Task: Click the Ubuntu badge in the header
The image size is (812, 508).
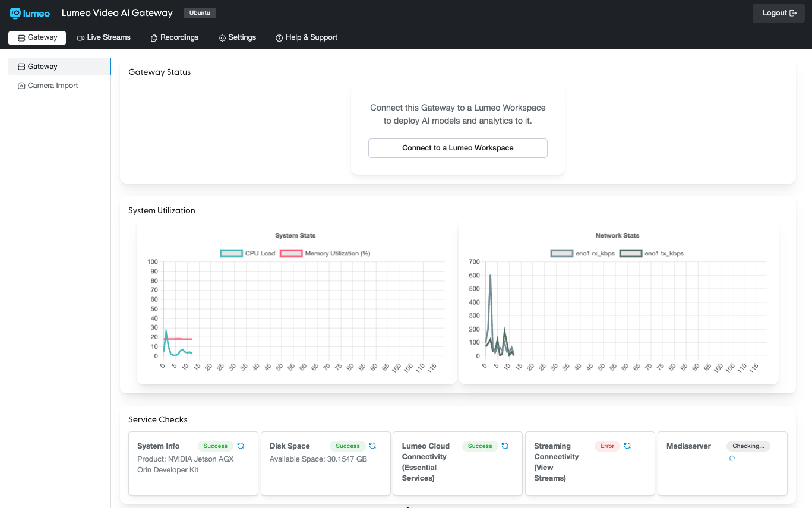Action: point(200,13)
